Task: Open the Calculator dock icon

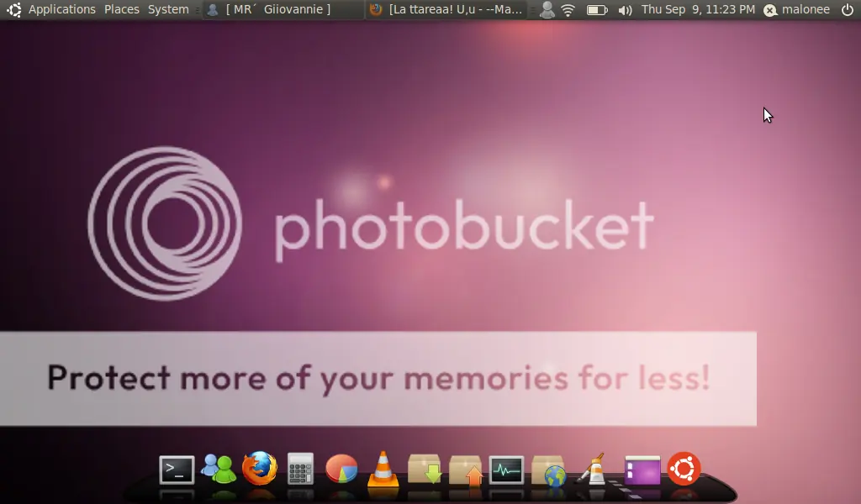Action: 300,469
